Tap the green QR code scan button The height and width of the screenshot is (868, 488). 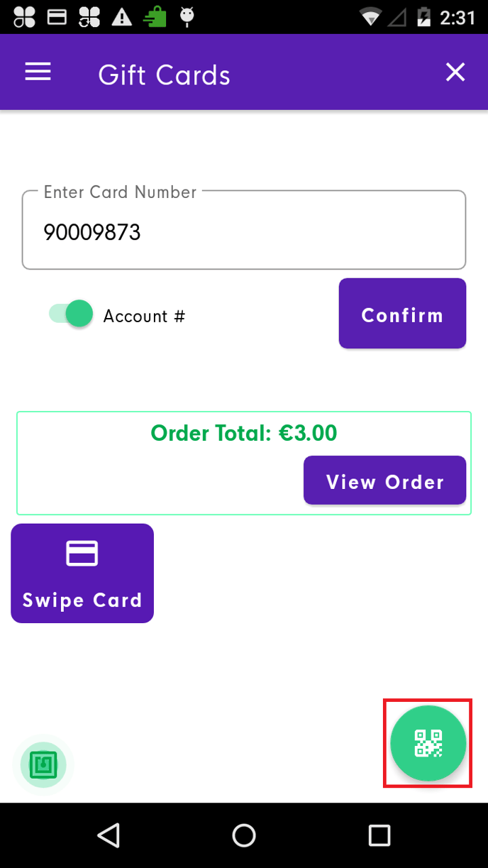427,743
